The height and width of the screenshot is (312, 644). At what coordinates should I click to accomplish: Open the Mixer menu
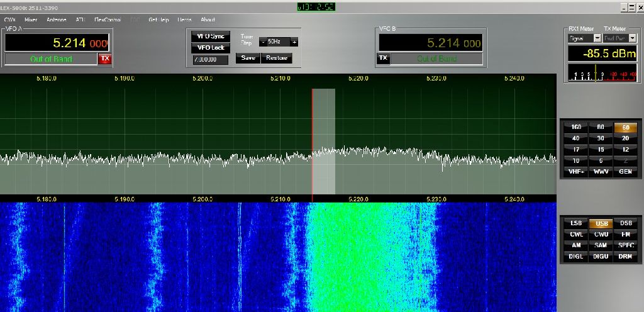click(x=31, y=19)
